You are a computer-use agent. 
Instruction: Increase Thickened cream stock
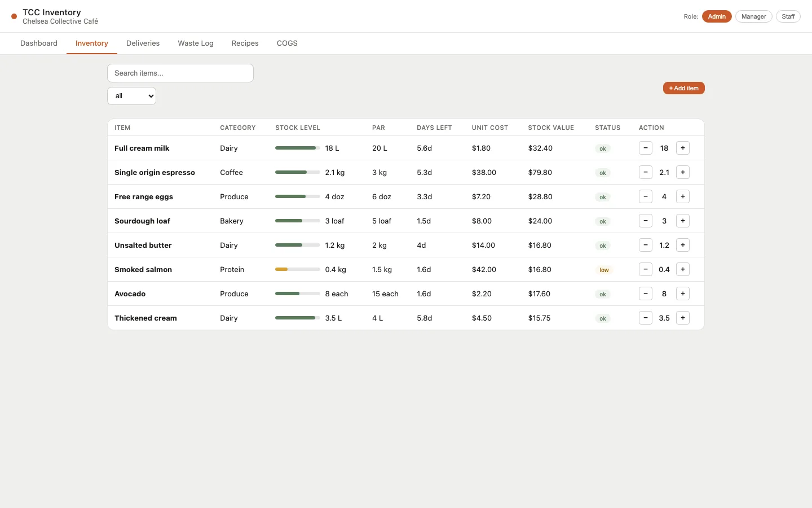(683, 318)
